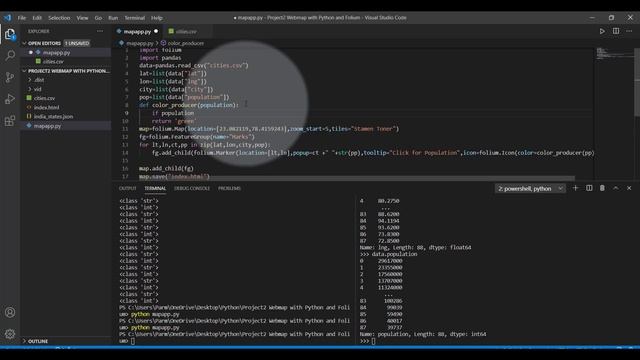Open the Run and Debug view

pos(10,99)
